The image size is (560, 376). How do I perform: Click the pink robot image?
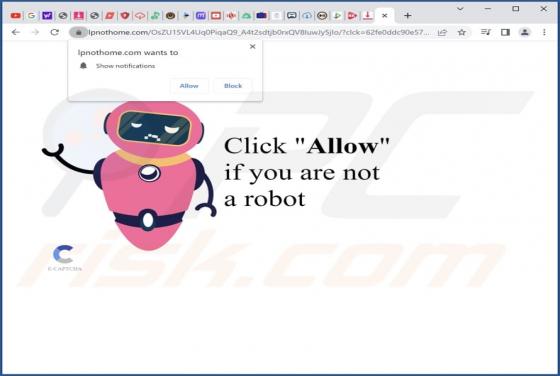click(129, 175)
